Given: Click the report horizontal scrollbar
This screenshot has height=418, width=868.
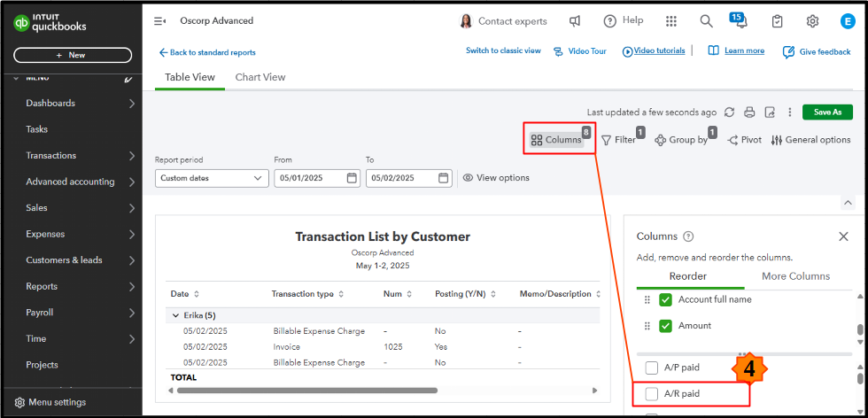Looking at the screenshot, I should pyautogui.click(x=304, y=390).
